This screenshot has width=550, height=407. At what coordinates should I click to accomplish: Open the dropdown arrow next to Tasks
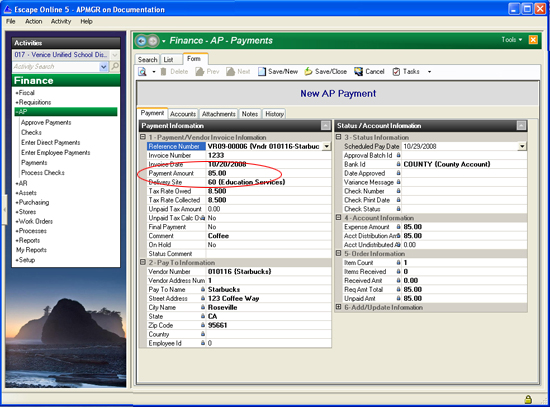[429, 72]
